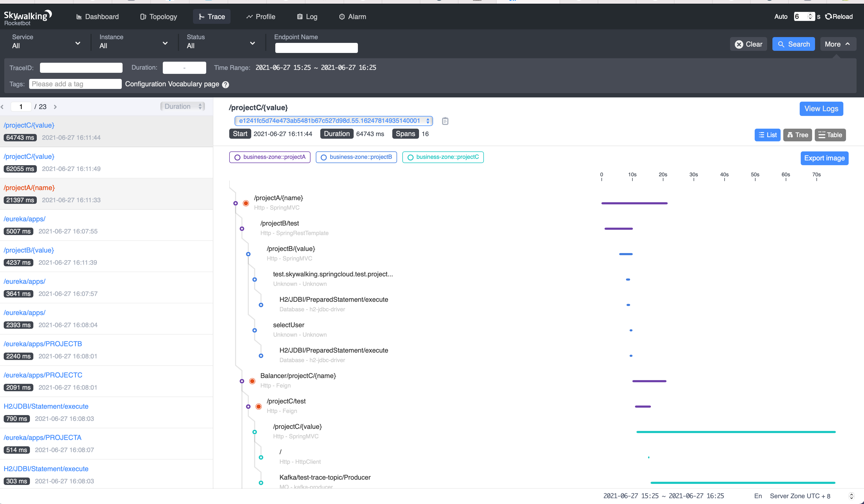Click the red error icon on Balancer/projectC/{name} span
The image size is (864, 504).
point(252,381)
